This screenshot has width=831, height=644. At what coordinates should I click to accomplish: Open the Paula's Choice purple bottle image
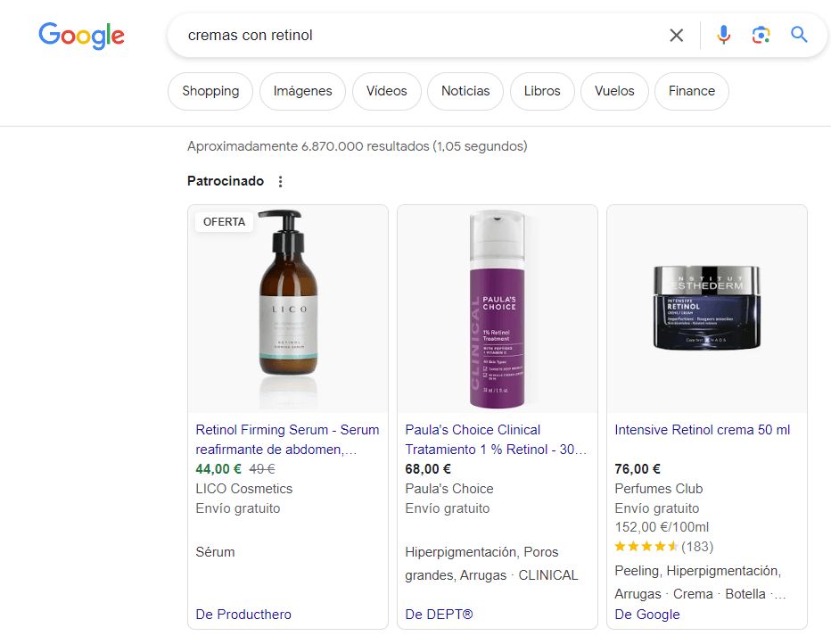498,309
